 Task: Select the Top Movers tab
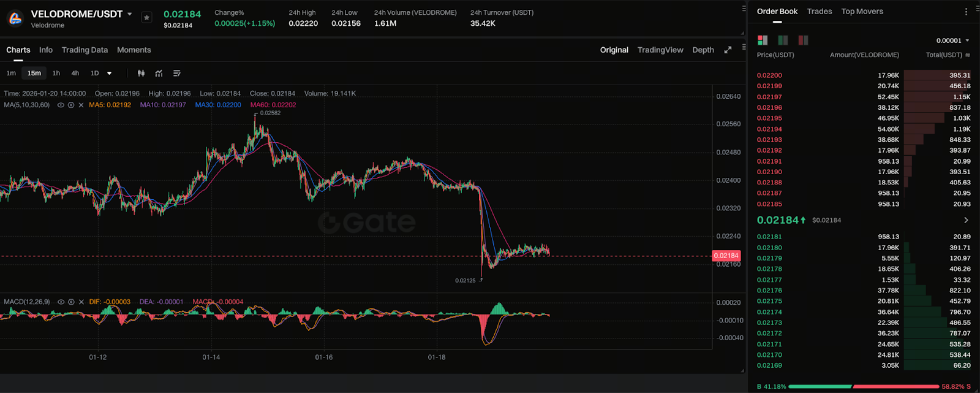point(862,12)
